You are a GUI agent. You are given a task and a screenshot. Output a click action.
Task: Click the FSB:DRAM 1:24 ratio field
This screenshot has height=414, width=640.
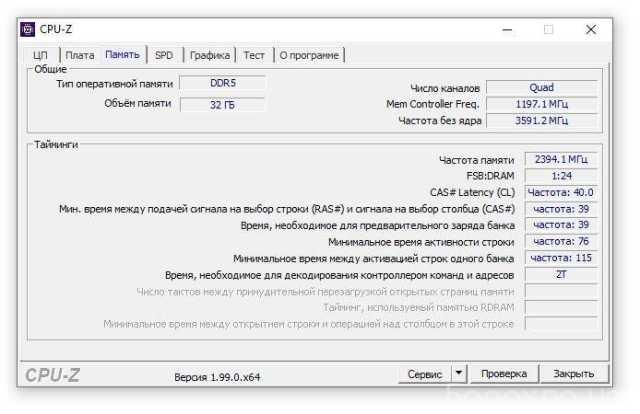click(561, 175)
